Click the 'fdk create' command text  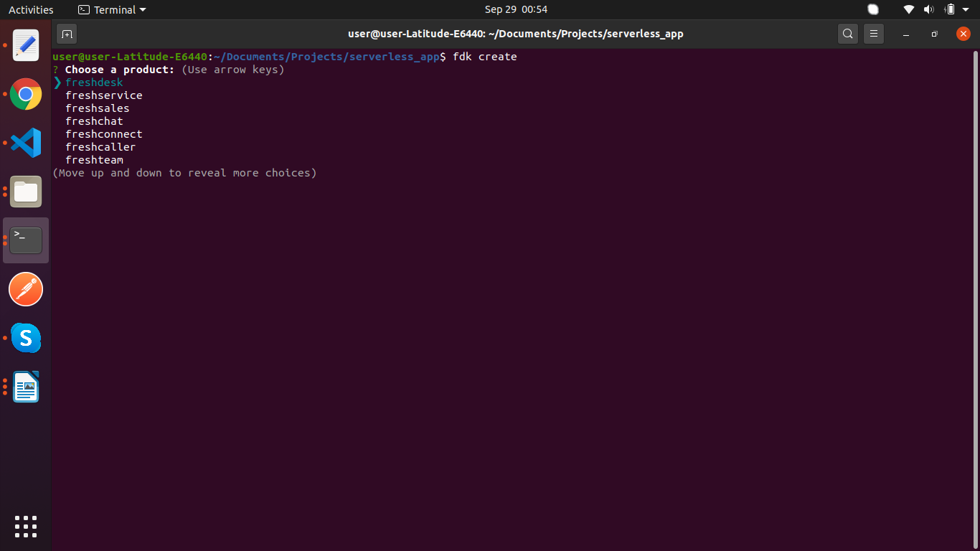pyautogui.click(x=485, y=57)
